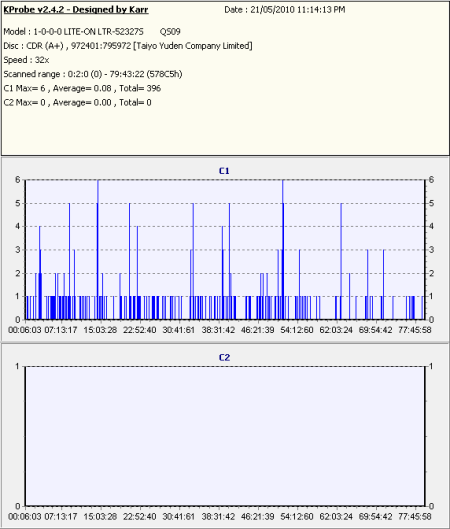Click the Scanned range text line
Screen dimensions: 450x529
[93, 74]
